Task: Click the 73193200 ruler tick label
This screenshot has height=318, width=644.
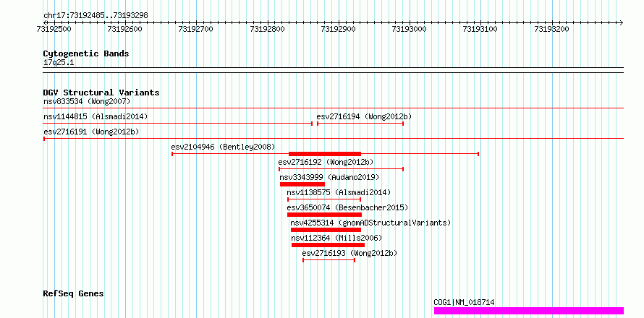Action: coord(551,29)
